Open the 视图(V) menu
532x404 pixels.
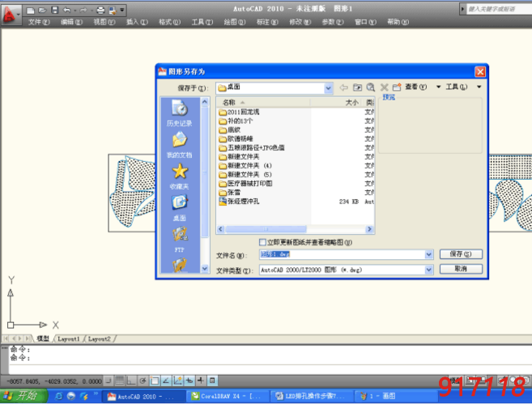(104, 22)
